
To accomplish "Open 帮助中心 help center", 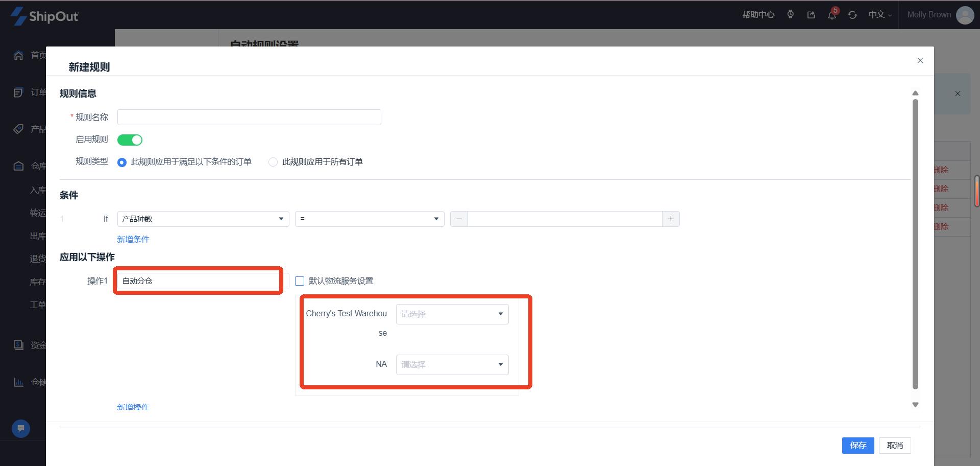I will pyautogui.click(x=758, y=15).
